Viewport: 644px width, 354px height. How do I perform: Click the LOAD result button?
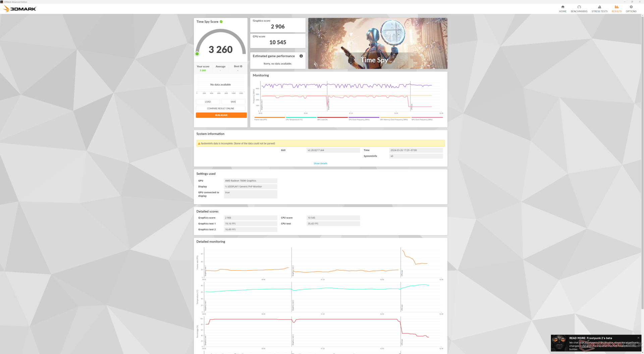click(208, 102)
